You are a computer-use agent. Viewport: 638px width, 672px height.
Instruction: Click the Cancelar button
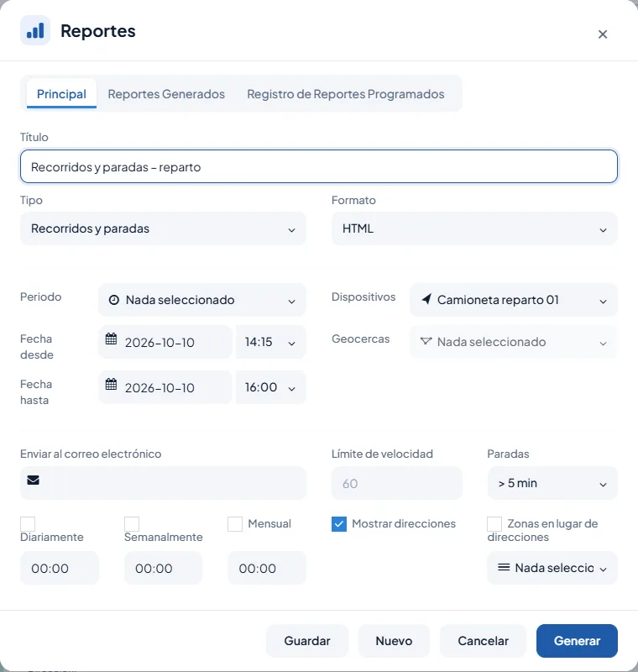(x=483, y=641)
